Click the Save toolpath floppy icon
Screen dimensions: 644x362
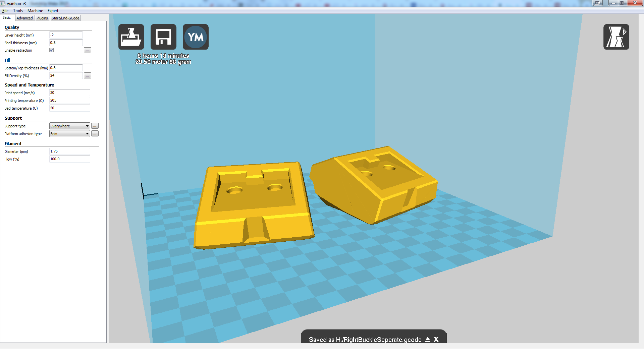tap(163, 37)
